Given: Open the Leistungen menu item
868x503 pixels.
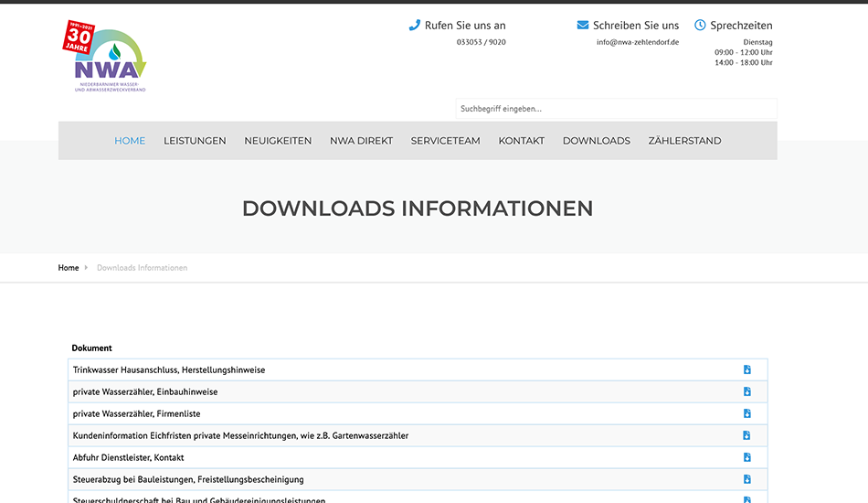Looking at the screenshot, I should click(x=195, y=141).
